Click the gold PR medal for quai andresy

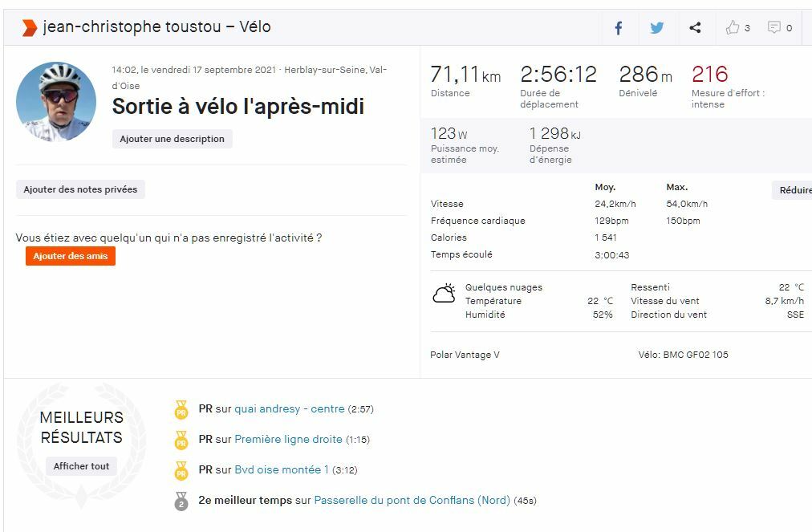(181, 410)
